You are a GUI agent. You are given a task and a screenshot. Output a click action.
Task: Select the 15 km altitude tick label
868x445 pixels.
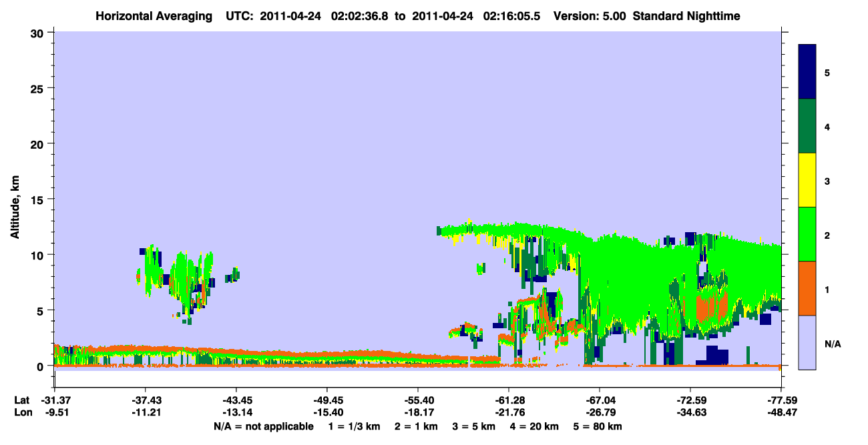tap(39, 199)
